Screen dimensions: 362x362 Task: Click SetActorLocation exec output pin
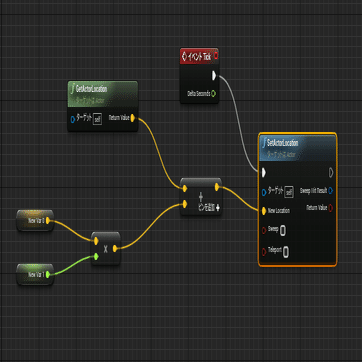tap(331, 172)
